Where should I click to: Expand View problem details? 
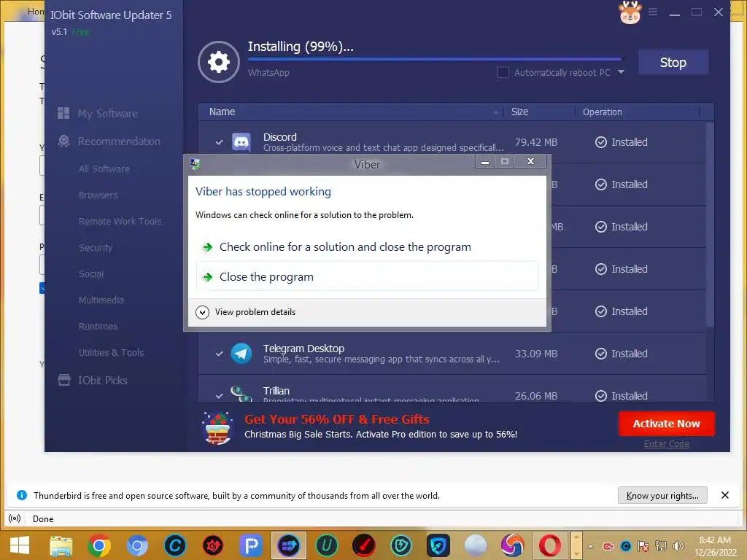[x=246, y=312]
